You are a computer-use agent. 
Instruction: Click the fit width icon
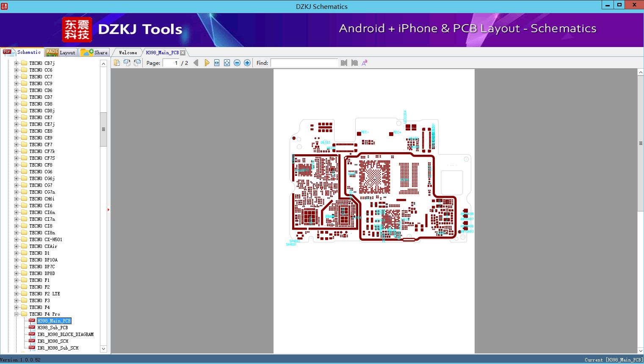tap(217, 63)
